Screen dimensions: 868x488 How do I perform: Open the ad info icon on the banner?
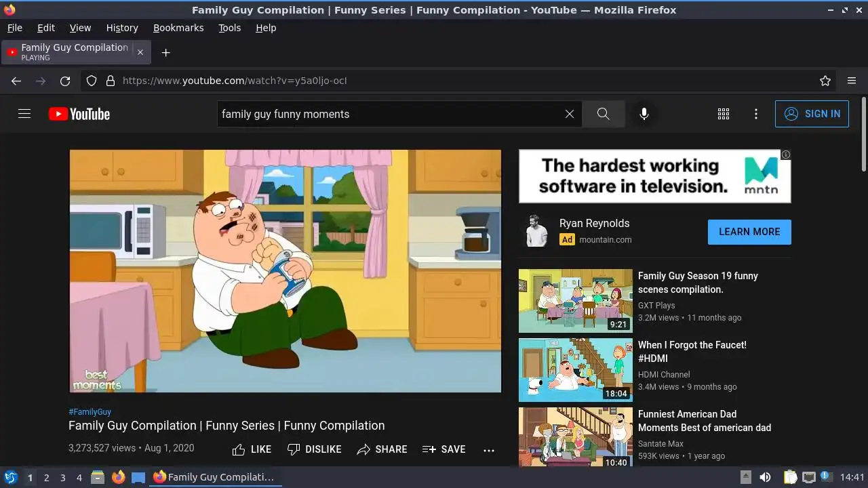(786, 155)
